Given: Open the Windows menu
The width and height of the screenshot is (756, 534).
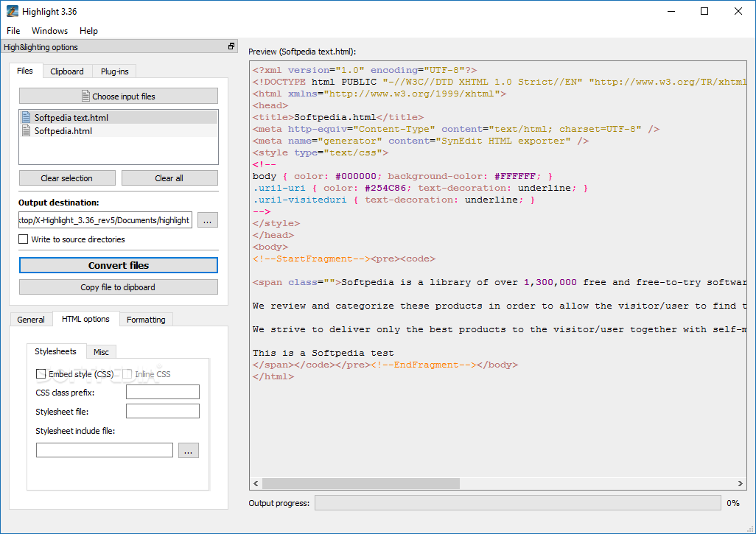Looking at the screenshot, I should point(49,30).
